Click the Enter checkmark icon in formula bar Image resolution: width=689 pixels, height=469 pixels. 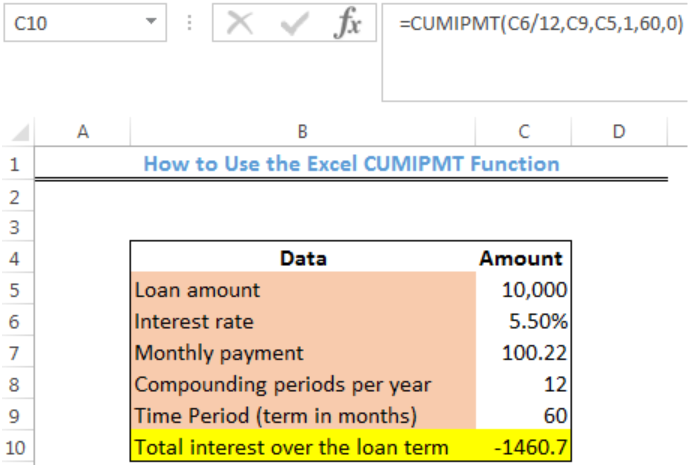click(x=294, y=23)
